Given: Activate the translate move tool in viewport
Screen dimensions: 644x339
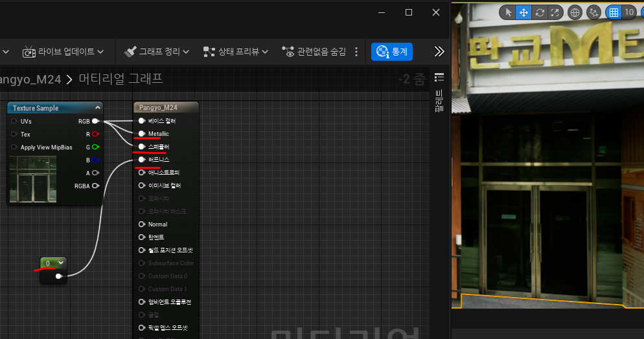Looking at the screenshot, I should click(x=523, y=12).
